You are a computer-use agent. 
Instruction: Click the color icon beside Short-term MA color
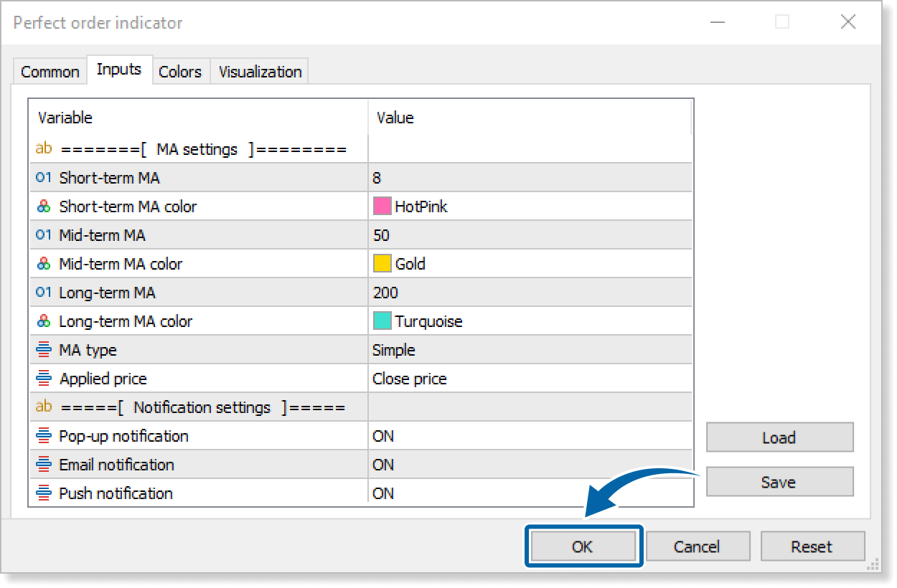click(x=44, y=207)
